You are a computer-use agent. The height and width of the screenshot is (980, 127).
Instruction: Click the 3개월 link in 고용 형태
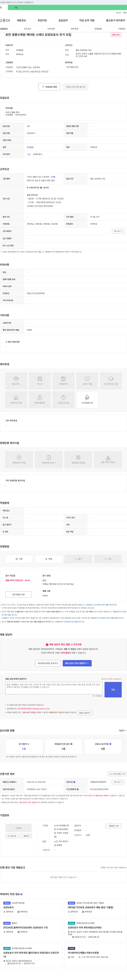coord(53,177)
